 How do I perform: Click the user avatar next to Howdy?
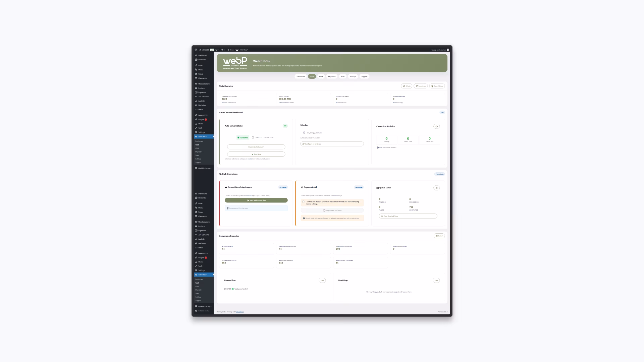pos(448,50)
